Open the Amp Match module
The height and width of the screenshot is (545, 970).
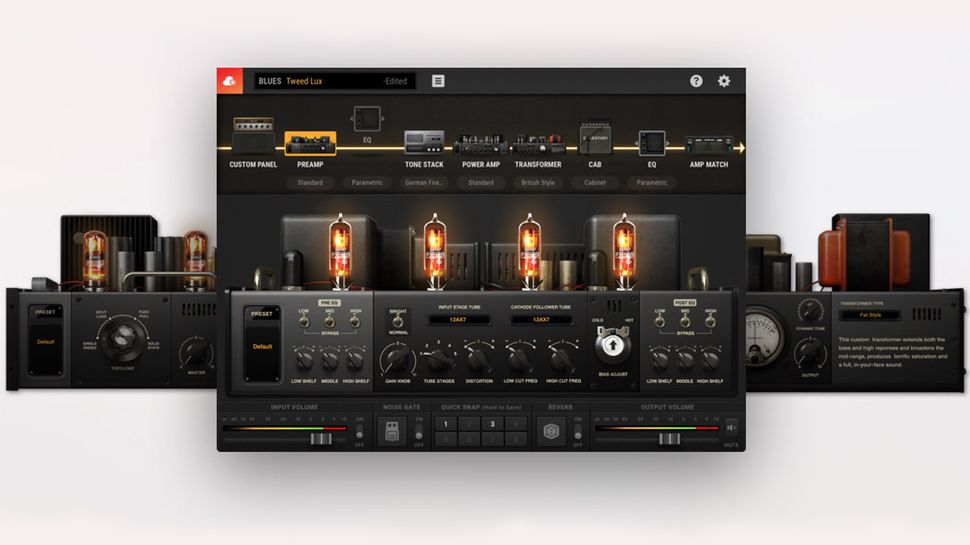[709, 145]
